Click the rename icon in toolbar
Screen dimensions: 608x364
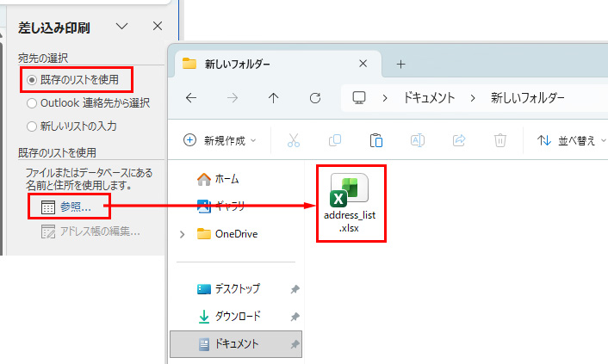pos(417,140)
